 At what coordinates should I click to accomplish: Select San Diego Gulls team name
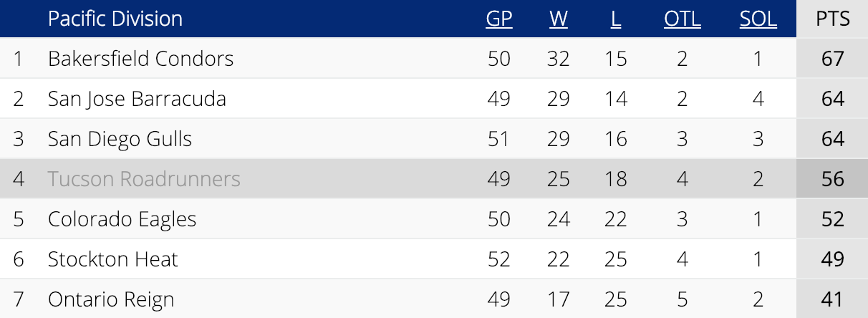[x=120, y=138]
